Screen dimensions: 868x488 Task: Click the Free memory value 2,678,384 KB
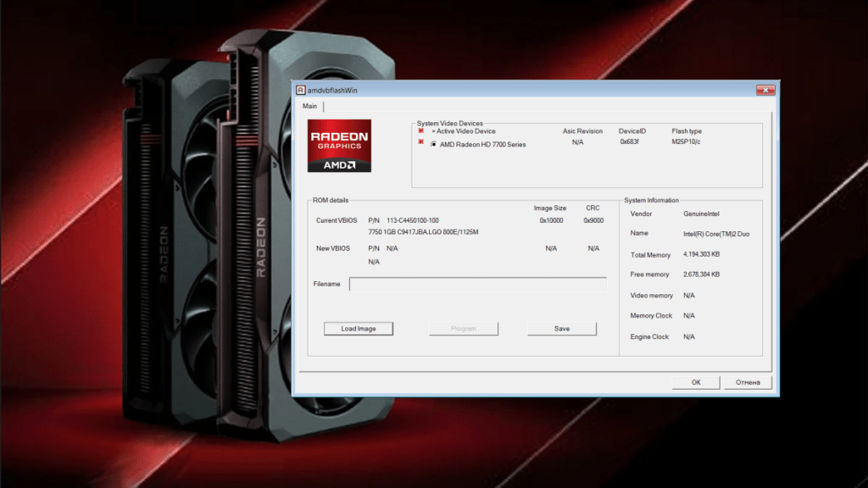[701, 274]
